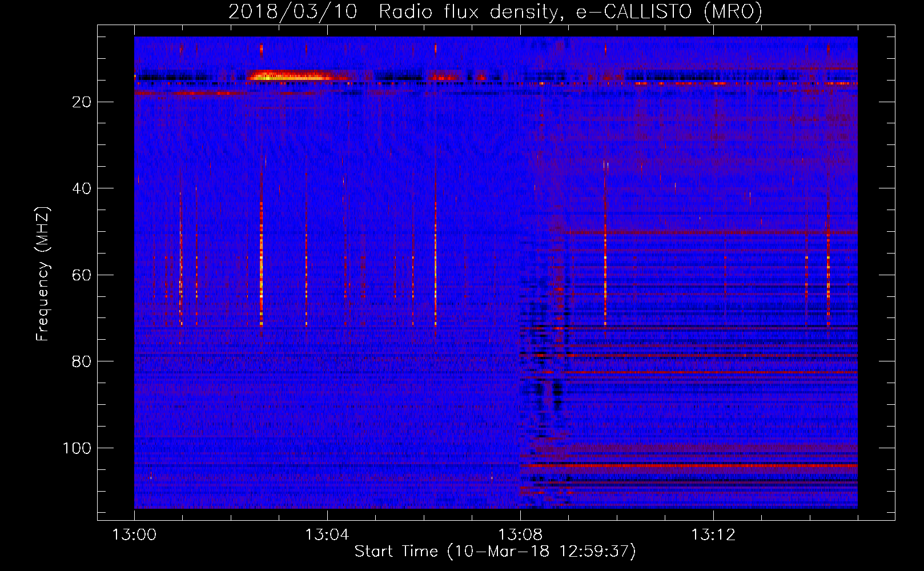Click the 40 frequency tick label
The height and width of the screenshot is (571, 924).
(x=82, y=188)
